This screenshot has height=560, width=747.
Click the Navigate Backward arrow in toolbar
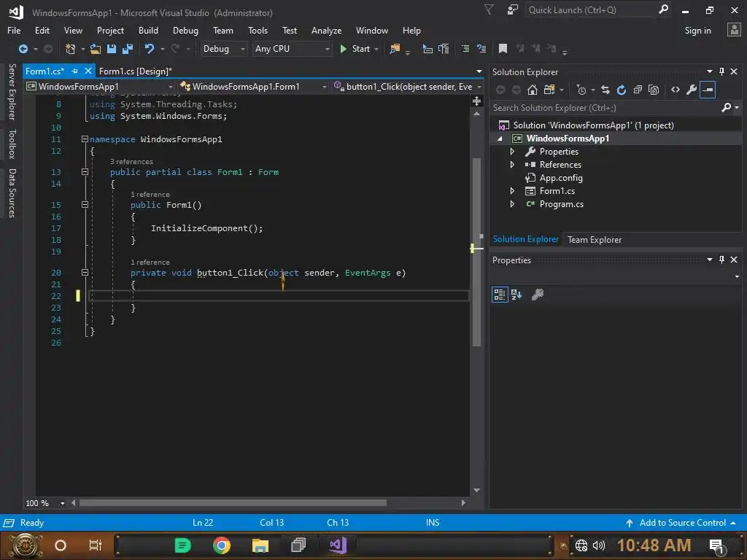tap(23, 49)
